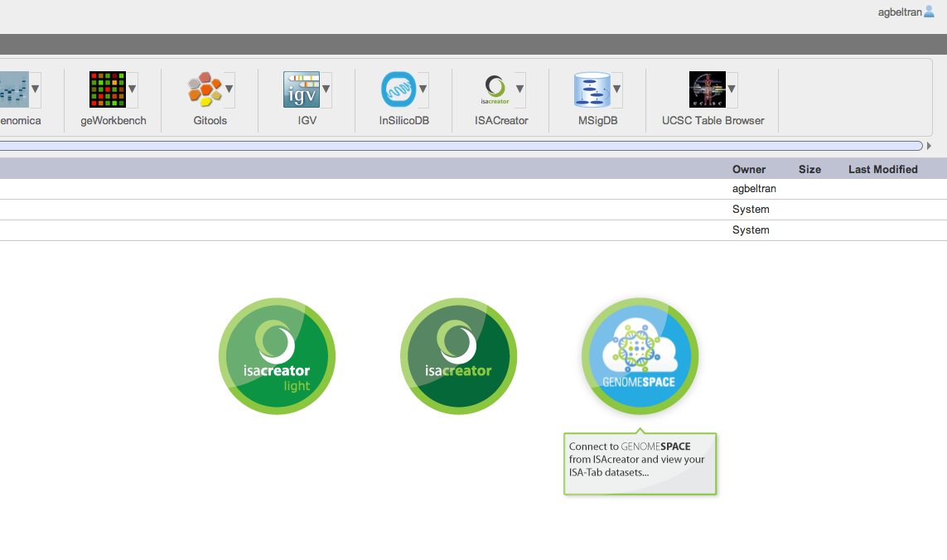Screen dimensions: 947x560
Task: Expand the UCSC Table Browser dropdown arrow
Action: coord(732,89)
